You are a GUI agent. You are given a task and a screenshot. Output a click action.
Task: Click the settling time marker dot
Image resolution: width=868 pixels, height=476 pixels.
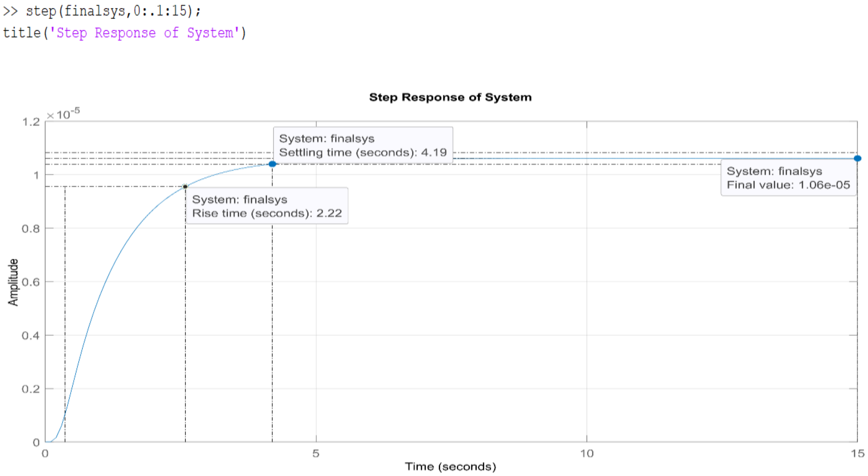tap(272, 164)
